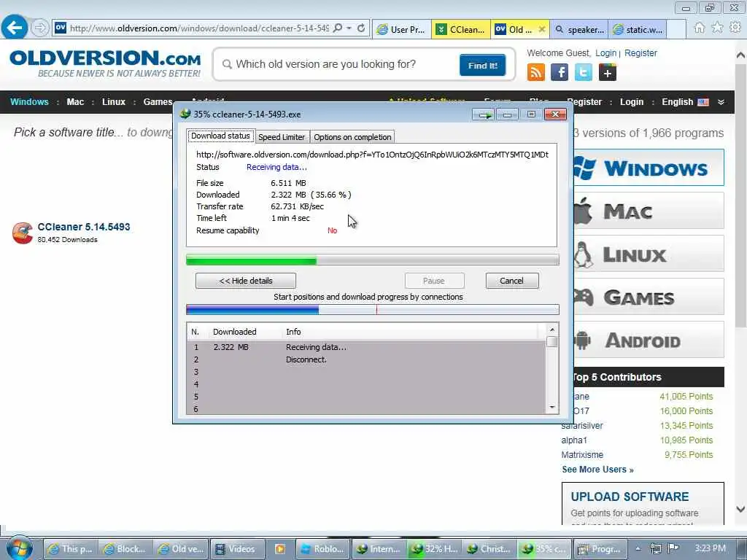The height and width of the screenshot is (560, 747).
Task: Open the Games nav menu item
Action: (x=158, y=102)
